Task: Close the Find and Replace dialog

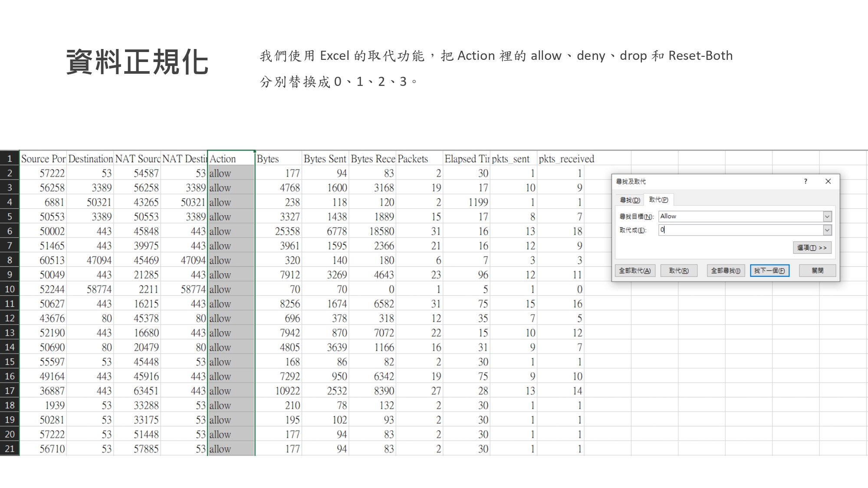Action: point(828,181)
